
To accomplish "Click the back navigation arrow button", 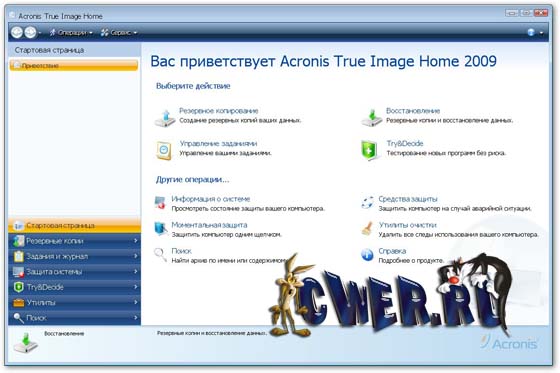I will 17,33.
